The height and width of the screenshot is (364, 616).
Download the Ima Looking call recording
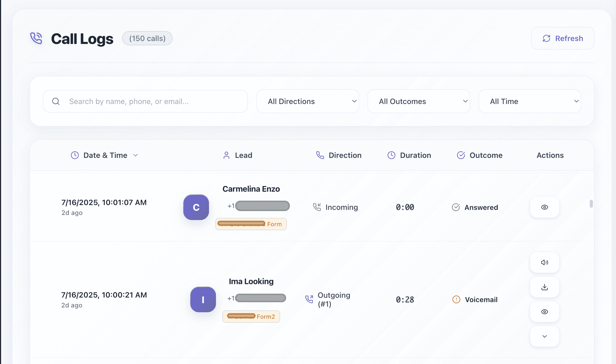pos(544,287)
